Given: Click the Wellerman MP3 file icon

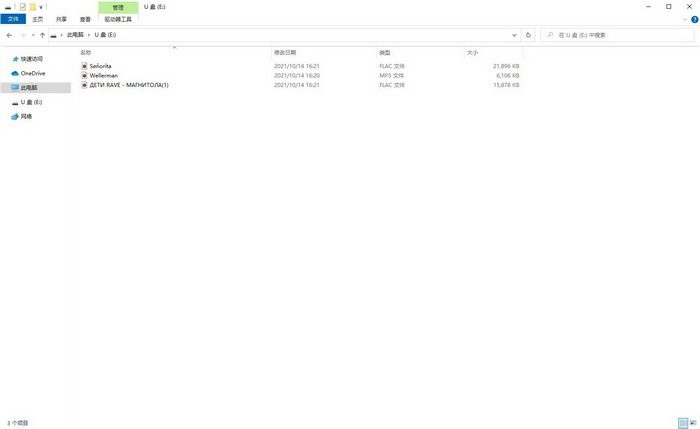Looking at the screenshot, I should 84,75.
